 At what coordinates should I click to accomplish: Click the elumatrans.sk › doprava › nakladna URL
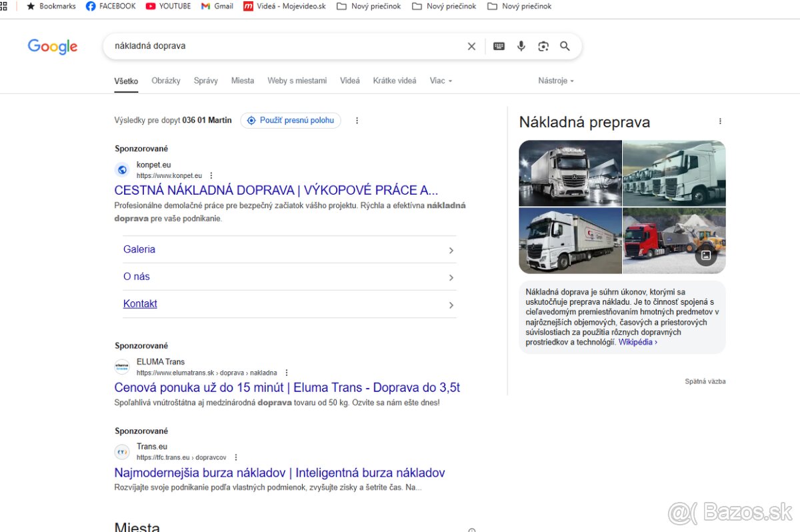pos(207,373)
